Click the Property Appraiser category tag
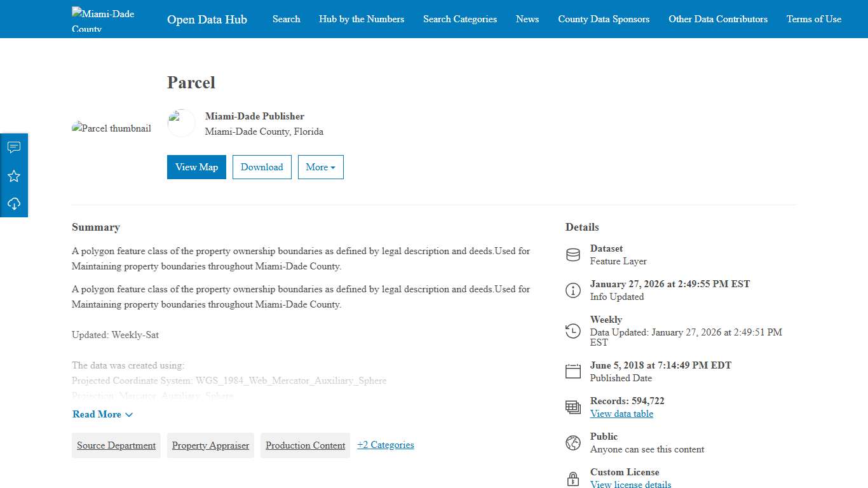The width and height of the screenshot is (868, 488). (210, 445)
